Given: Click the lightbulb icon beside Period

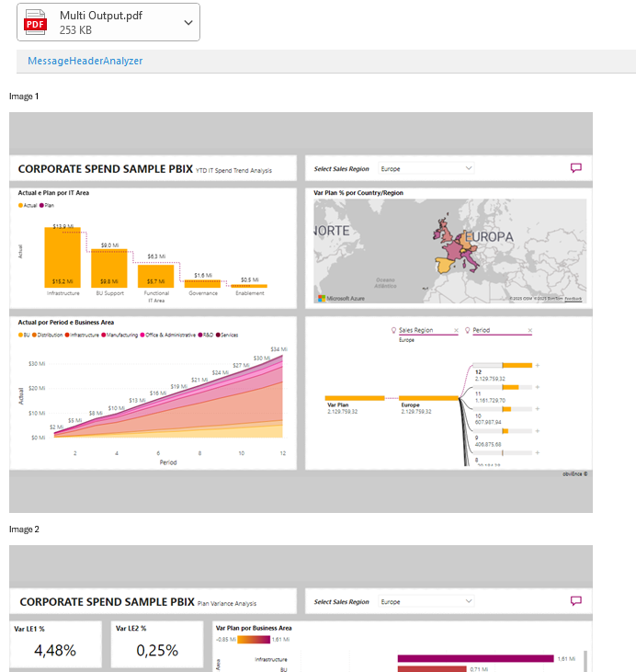Looking at the screenshot, I should click(x=467, y=330).
